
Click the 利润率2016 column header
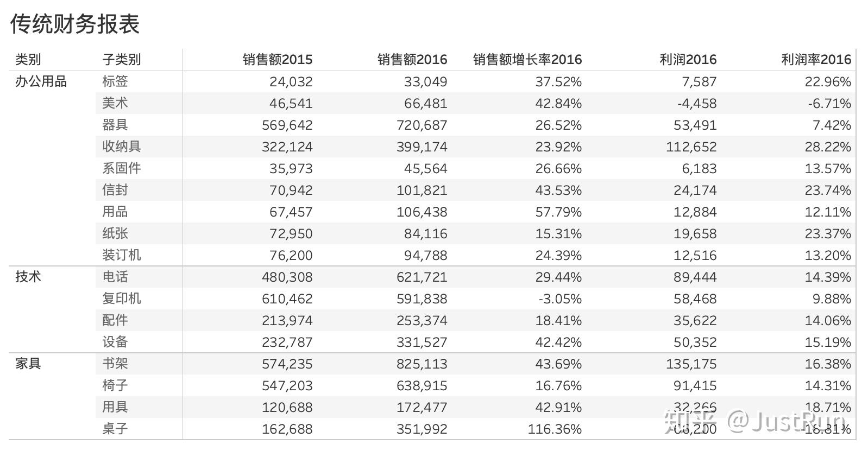click(x=816, y=60)
